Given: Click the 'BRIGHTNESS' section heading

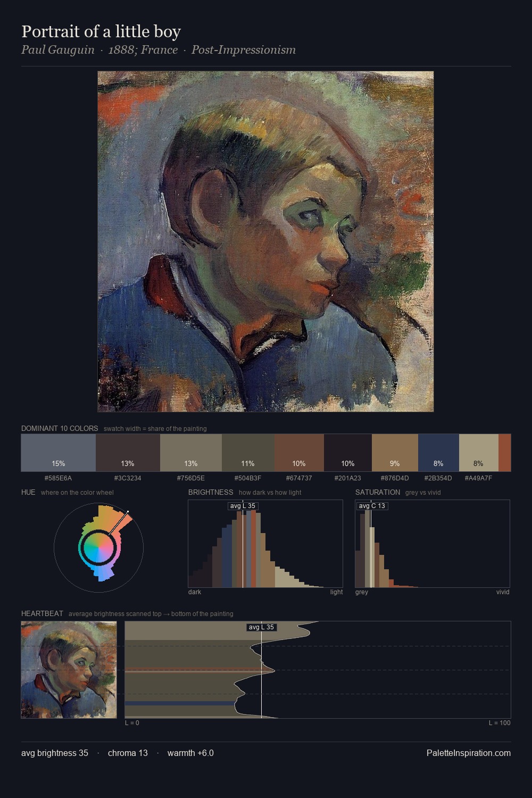Looking at the screenshot, I should pyautogui.click(x=211, y=492).
